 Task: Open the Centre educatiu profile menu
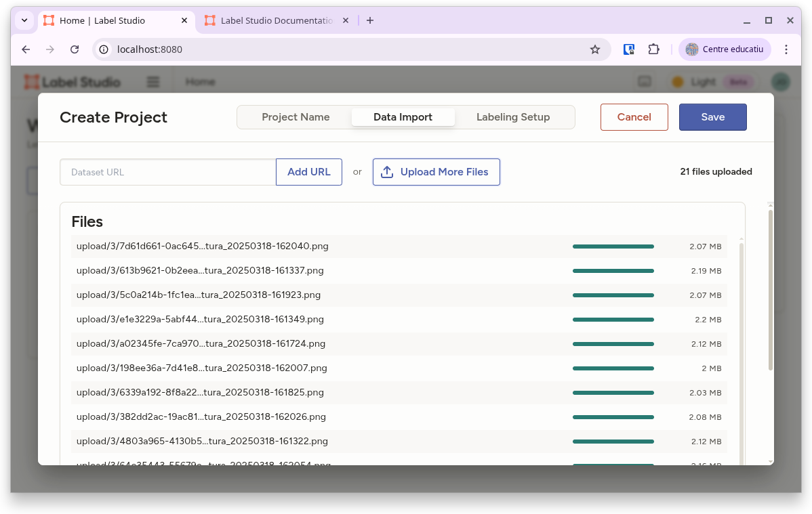[725, 49]
